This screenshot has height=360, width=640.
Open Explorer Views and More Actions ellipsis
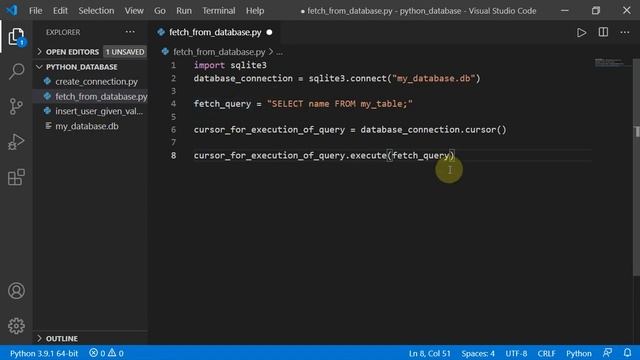click(x=130, y=32)
